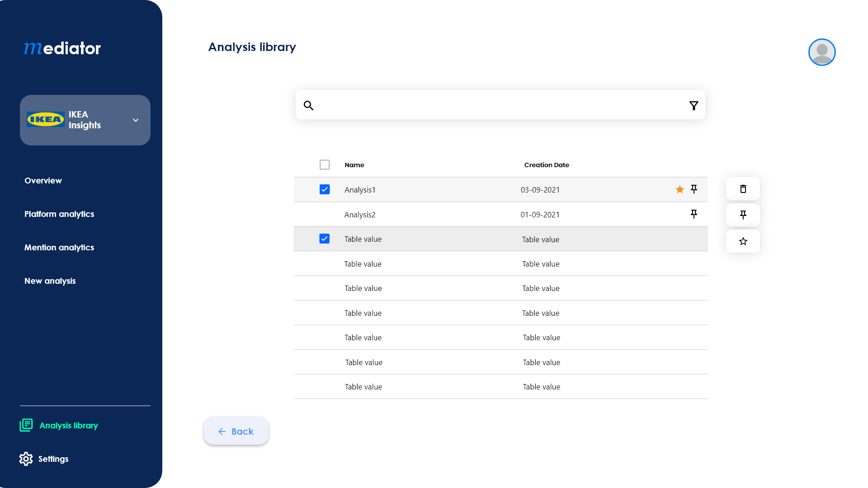
Task: Click orange star on Analysis1 row
Action: [x=679, y=189]
